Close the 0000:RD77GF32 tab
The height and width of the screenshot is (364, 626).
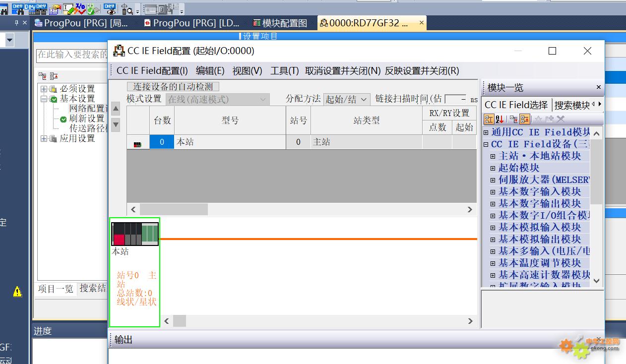(x=422, y=23)
